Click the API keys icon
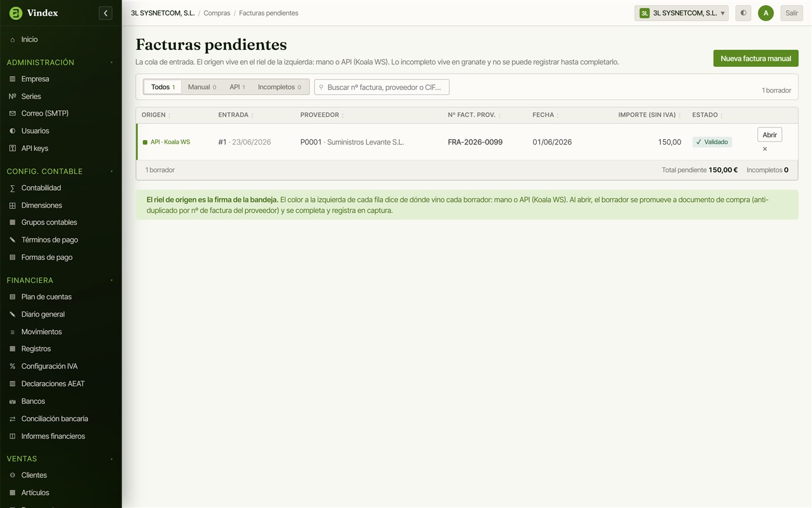 12,148
